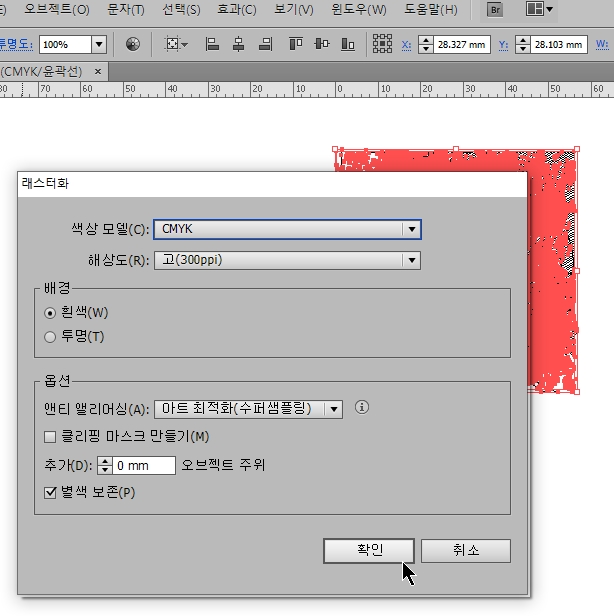Open the 앤티 앨리어싱 dropdown
Viewport: 614px width, 616px height.
coord(248,409)
